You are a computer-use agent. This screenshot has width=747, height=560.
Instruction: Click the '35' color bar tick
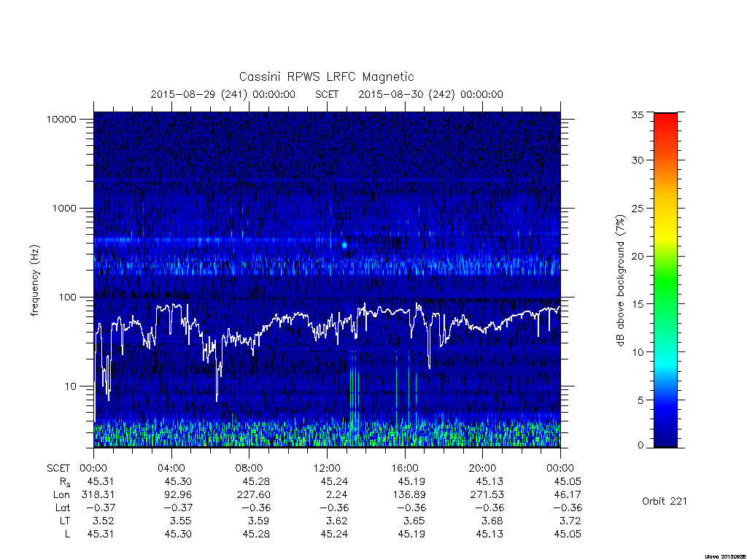(638, 114)
